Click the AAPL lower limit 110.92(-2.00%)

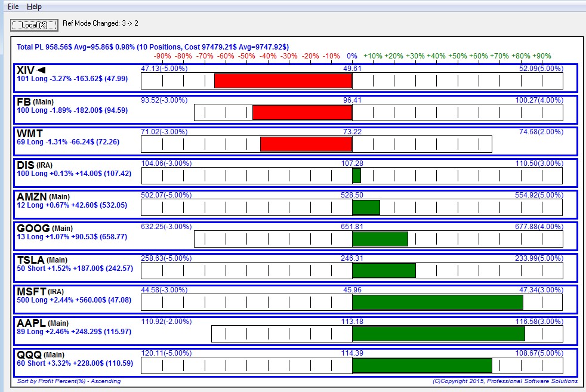pos(166,322)
